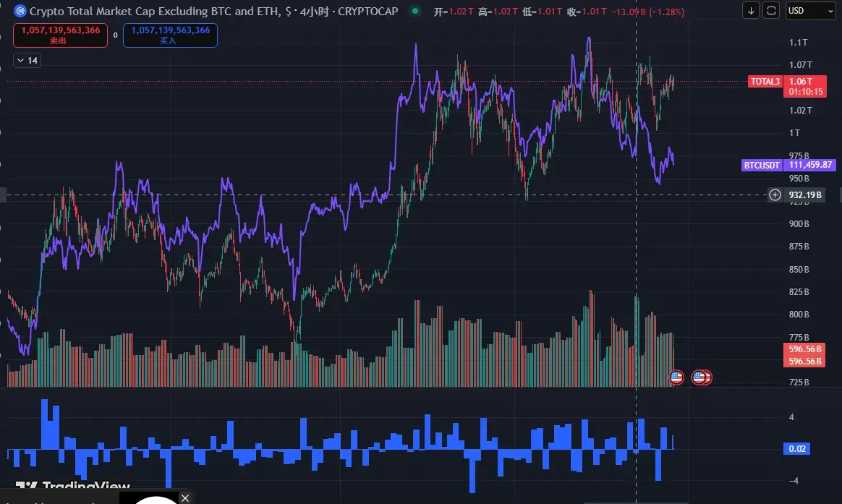The height and width of the screenshot is (504, 842).
Task: Click the green market status dot
Action: point(414,12)
